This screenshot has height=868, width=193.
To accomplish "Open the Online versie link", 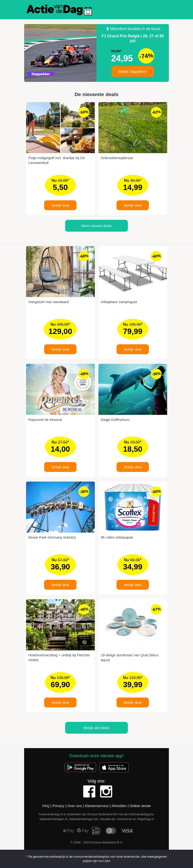I will point(140,806).
